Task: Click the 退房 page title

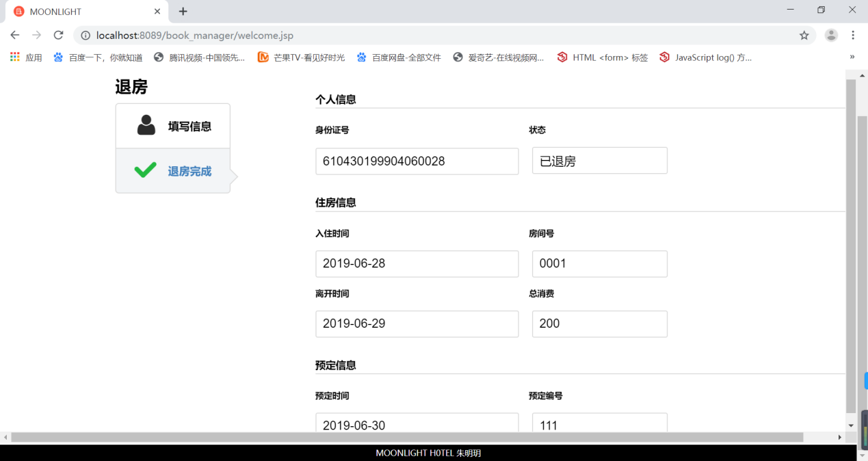Action: coord(131,87)
